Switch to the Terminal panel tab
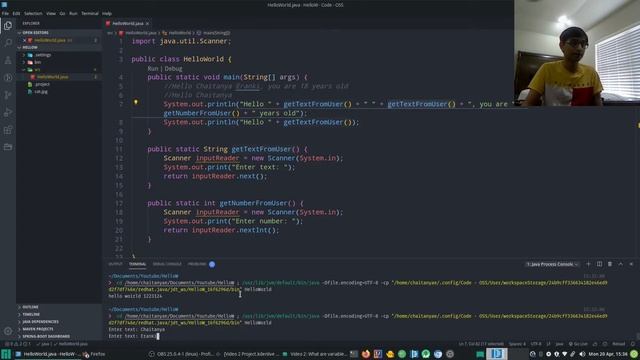640x360 pixels. [x=138, y=264]
